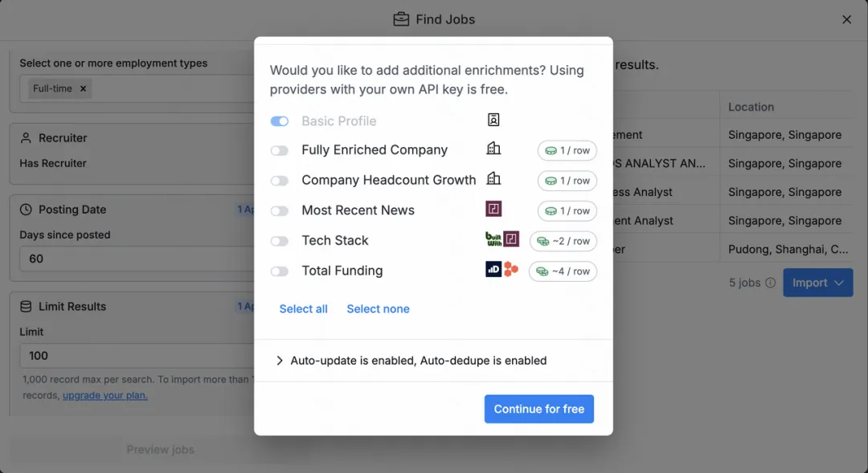Image resolution: width=868 pixels, height=473 pixels.
Task: Click the Preview jobs button
Action: tap(161, 450)
